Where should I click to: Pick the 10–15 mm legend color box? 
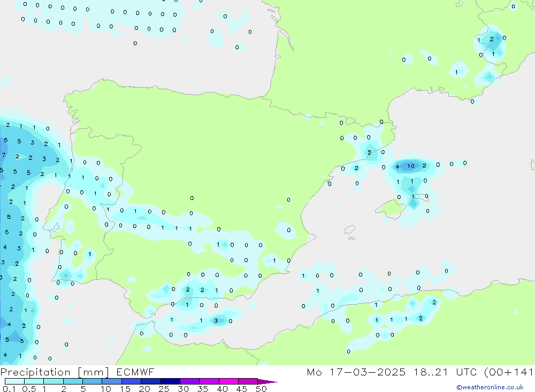pos(112,381)
